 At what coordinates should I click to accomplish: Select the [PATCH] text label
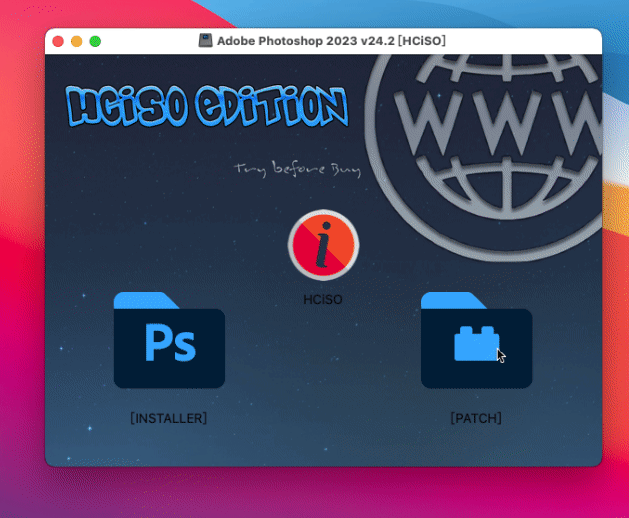pyautogui.click(x=476, y=418)
